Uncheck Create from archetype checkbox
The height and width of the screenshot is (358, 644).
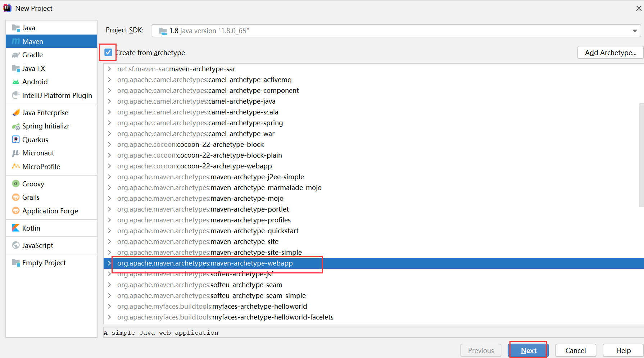point(108,53)
